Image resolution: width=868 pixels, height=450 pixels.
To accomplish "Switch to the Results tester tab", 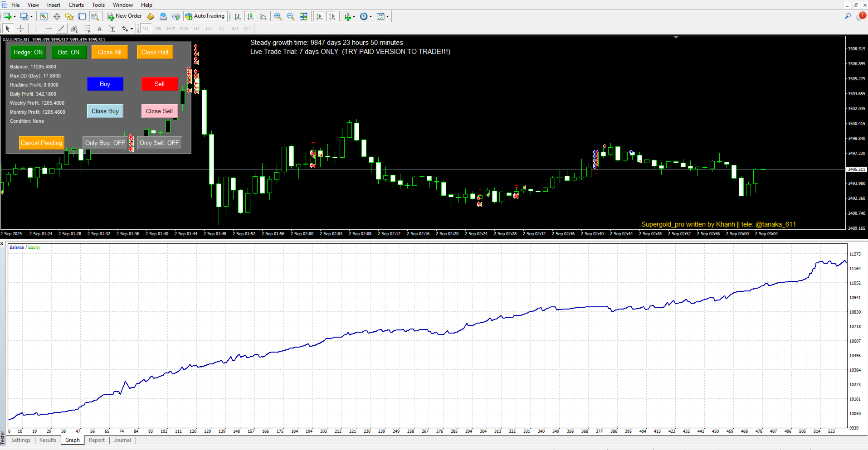I will (x=48, y=440).
